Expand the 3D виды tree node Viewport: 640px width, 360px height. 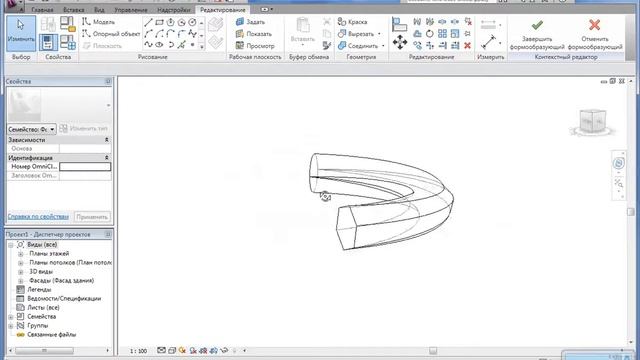[20, 272]
